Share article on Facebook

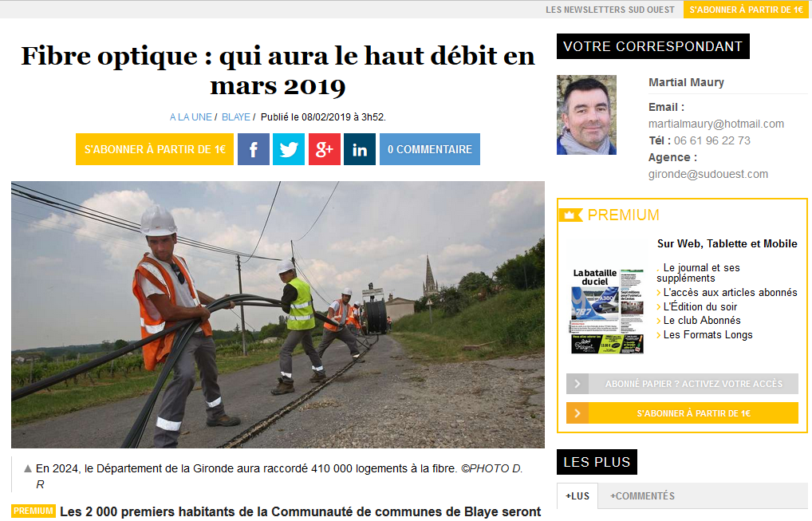[x=253, y=149]
